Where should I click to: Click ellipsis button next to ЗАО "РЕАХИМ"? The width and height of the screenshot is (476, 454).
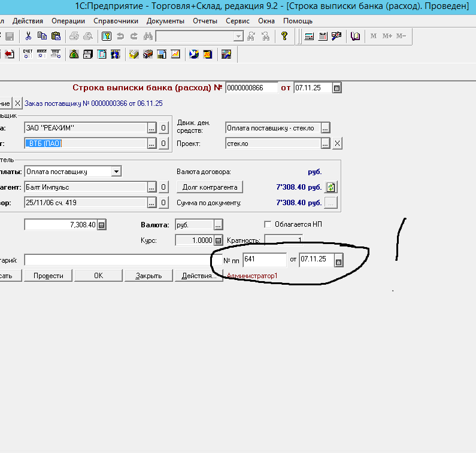(152, 127)
